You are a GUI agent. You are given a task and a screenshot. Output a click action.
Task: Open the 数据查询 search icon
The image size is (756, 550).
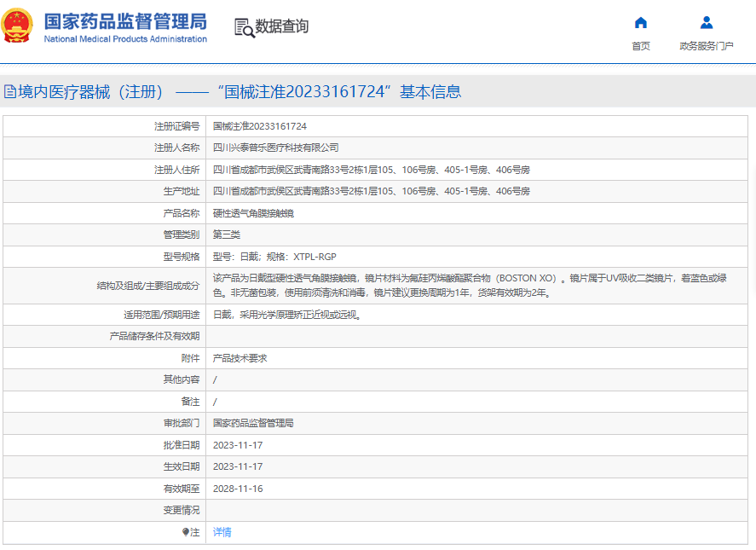(x=245, y=28)
